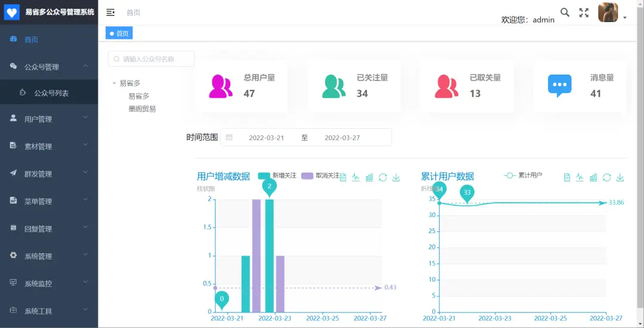Screen dimensions: 644x328
Task: Click the 素材管理 document icon
Action: pyautogui.click(x=13, y=146)
